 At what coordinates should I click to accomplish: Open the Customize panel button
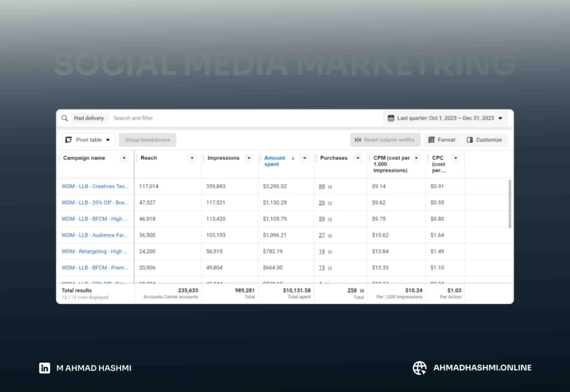[x=484, y=140]
